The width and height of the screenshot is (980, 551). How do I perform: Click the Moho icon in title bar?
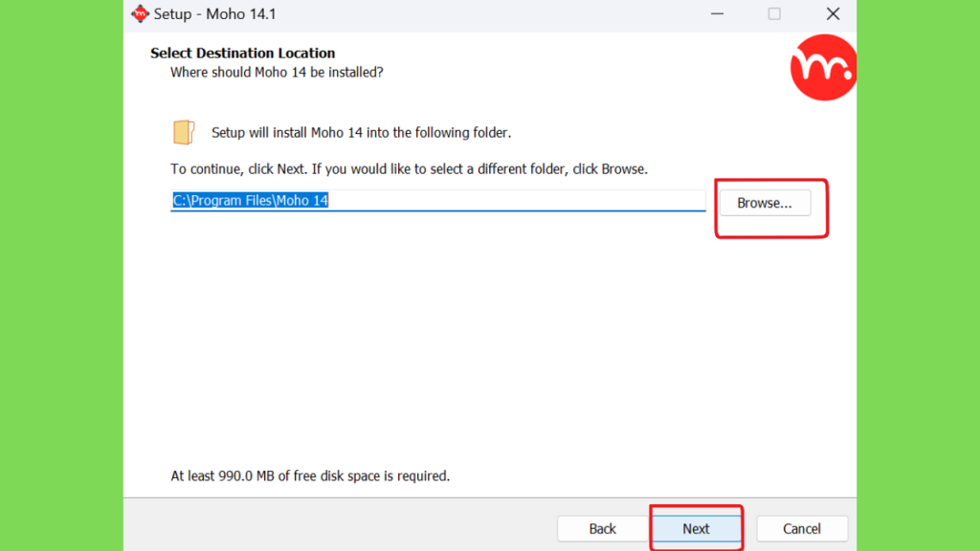point(140,13)
